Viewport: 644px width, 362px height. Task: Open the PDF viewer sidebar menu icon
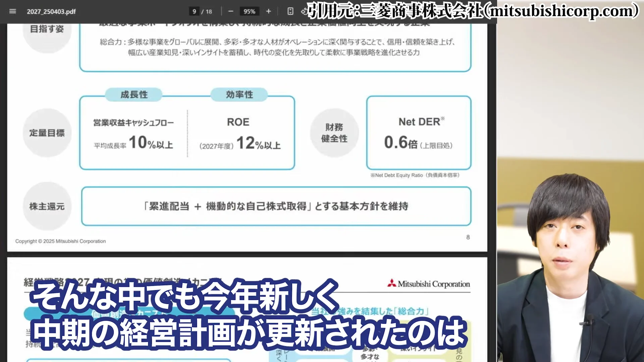pyautogui.click(x=12, y=11)
